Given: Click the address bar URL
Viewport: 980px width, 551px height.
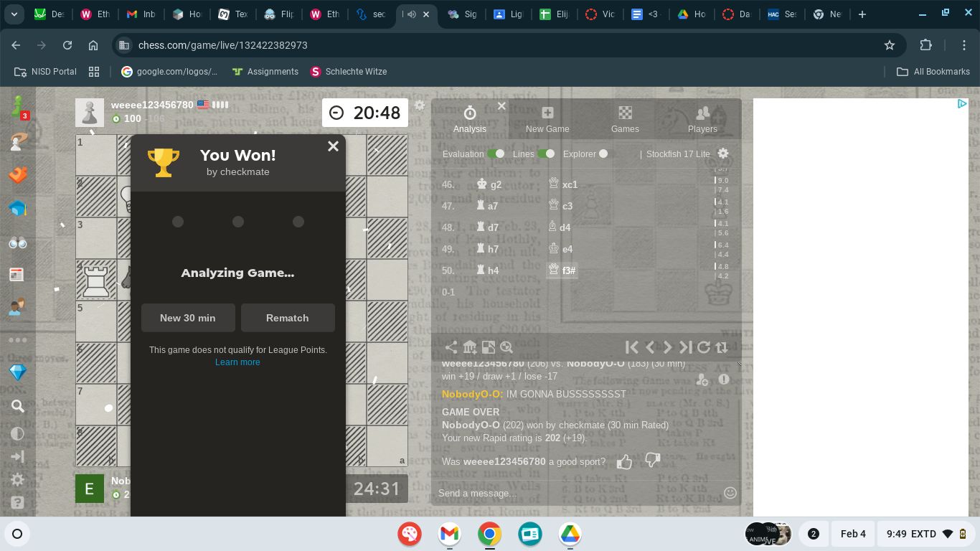Looking at the screenshot, I should [222, 45].
